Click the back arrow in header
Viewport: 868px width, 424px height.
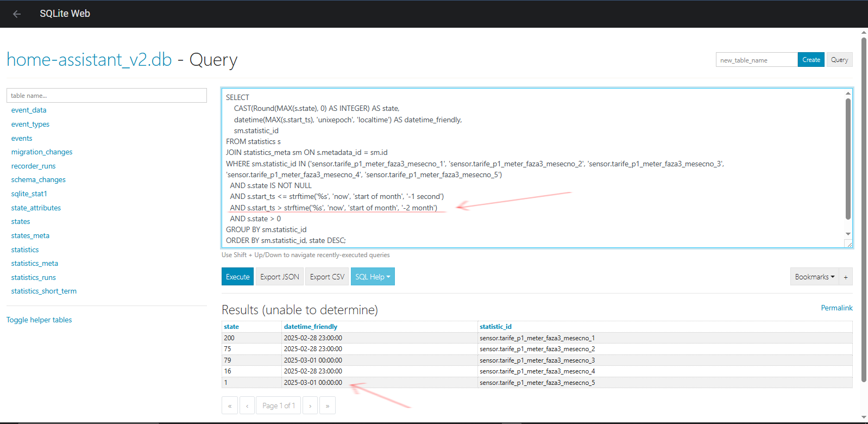pyautogui.click(x=17, y=14)
